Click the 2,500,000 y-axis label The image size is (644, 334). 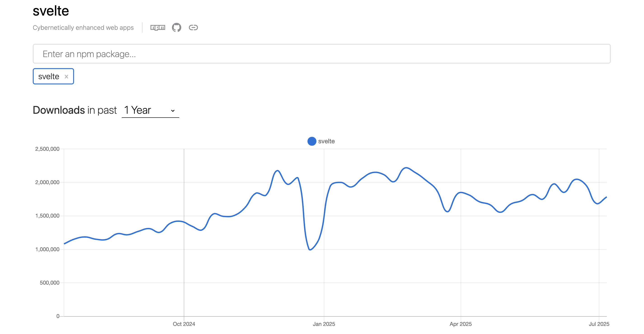point(47,149)
